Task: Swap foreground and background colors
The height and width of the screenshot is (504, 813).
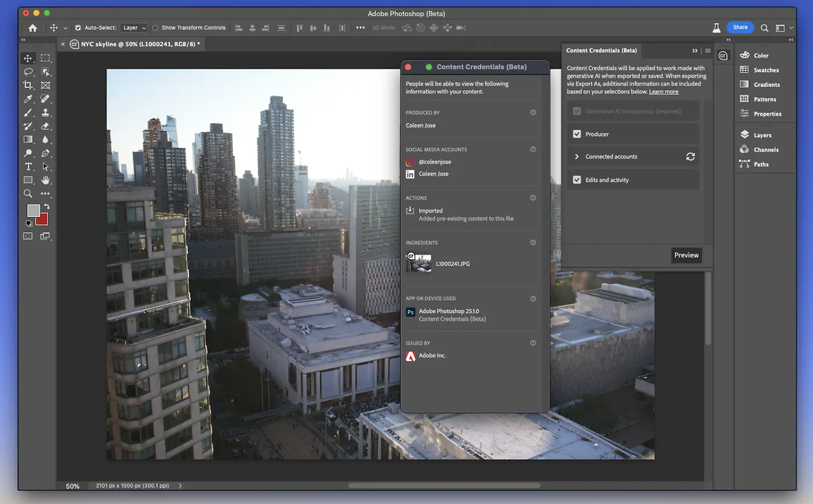Action: pos(46,207)
